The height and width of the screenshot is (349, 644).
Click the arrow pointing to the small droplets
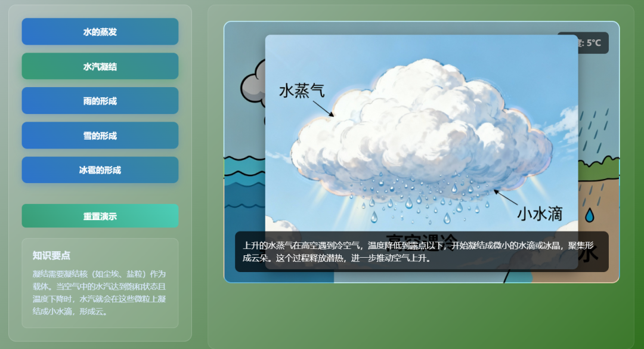point(505,197)
